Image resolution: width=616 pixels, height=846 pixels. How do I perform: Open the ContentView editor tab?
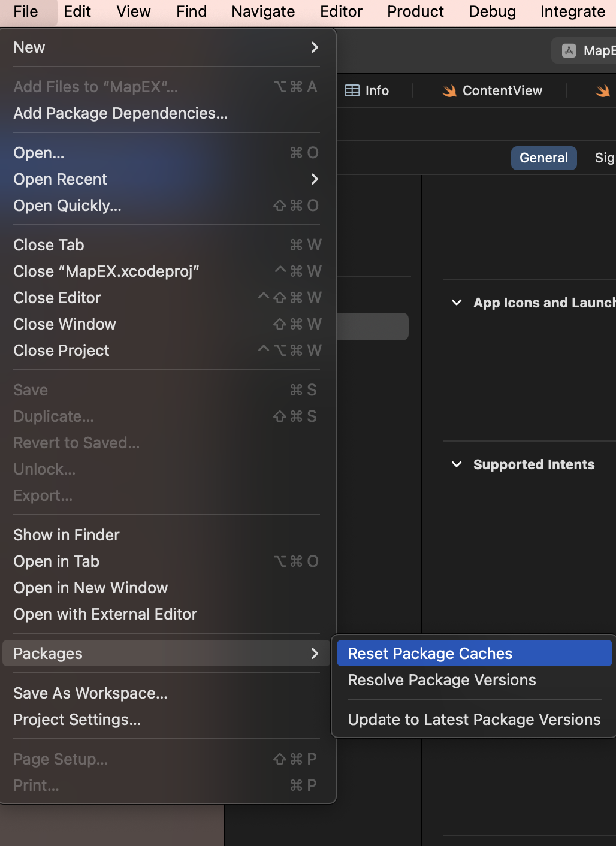[x=492, y=90]
